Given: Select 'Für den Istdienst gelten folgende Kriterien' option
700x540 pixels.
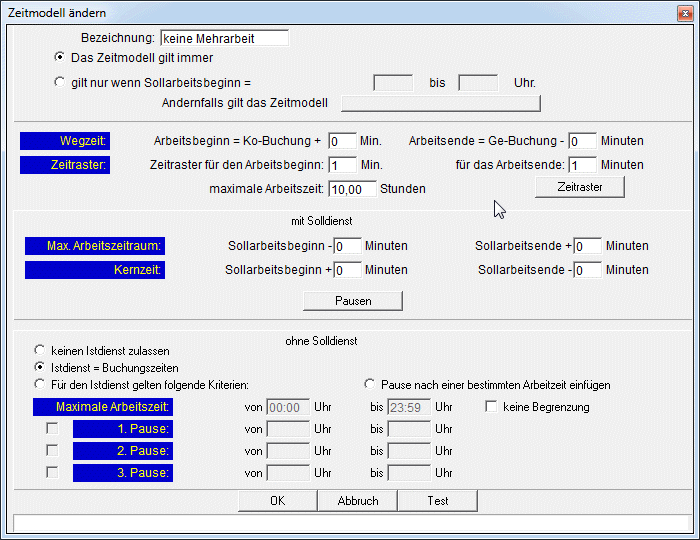Looking at the screenshot, I should 40,384.
